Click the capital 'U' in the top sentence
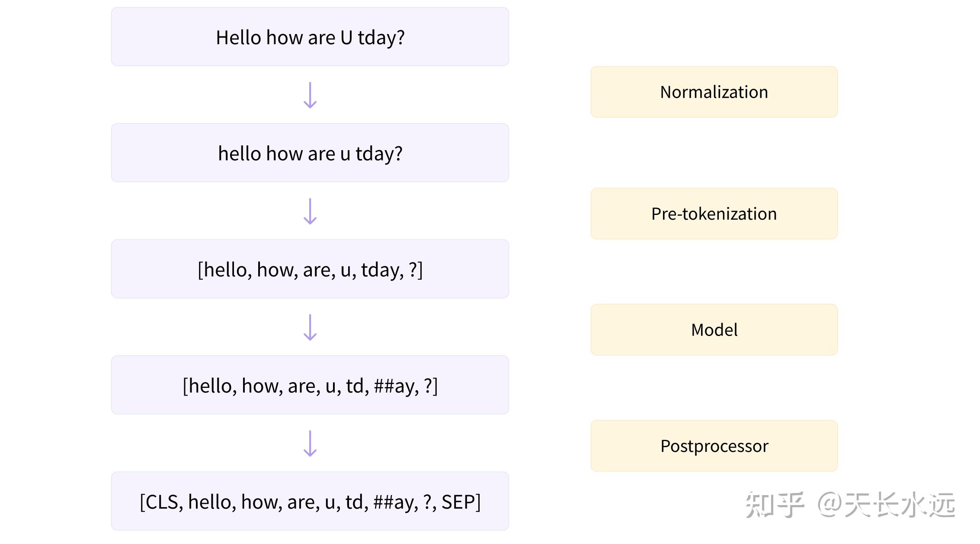The width and height of the screenshot is (980, 544). 346,38
